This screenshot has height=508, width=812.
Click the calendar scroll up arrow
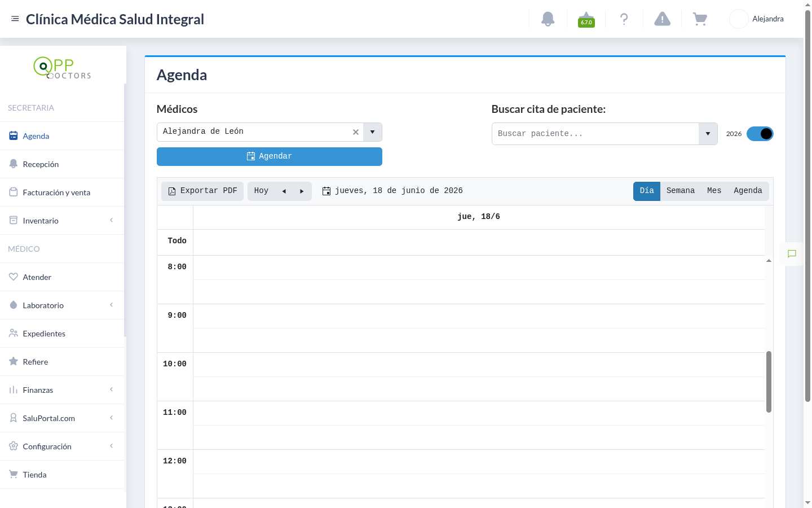[769, 260]
